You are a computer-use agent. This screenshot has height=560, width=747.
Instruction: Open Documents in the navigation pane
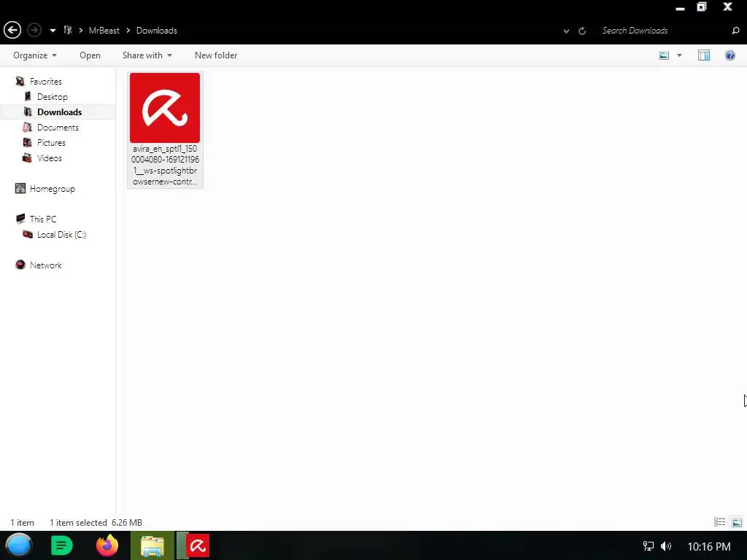(x=58, y=127)
